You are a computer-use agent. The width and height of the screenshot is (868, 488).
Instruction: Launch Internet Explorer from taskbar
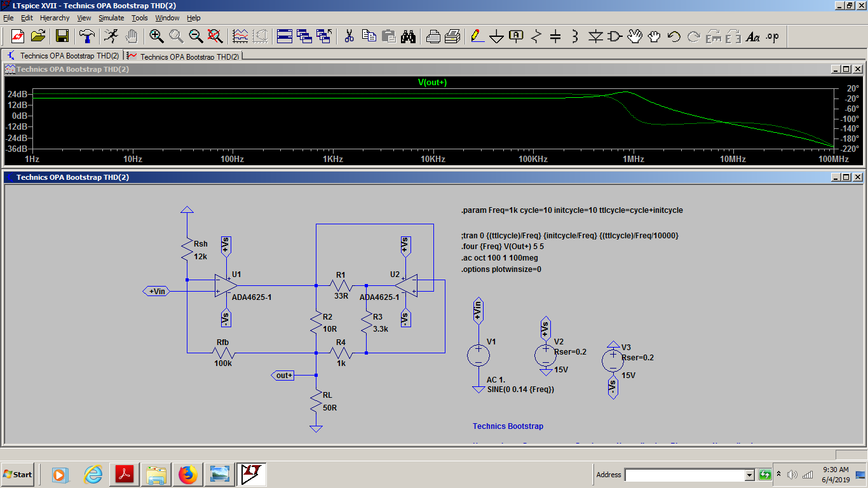pos(93,474)
